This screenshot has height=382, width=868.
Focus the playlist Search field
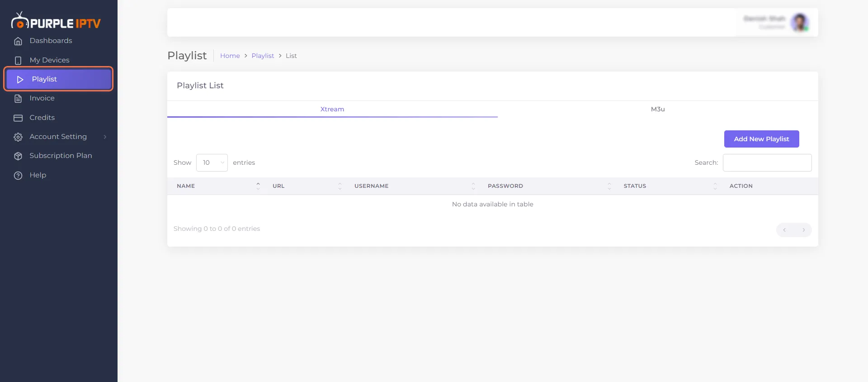[x=767, y=163]
